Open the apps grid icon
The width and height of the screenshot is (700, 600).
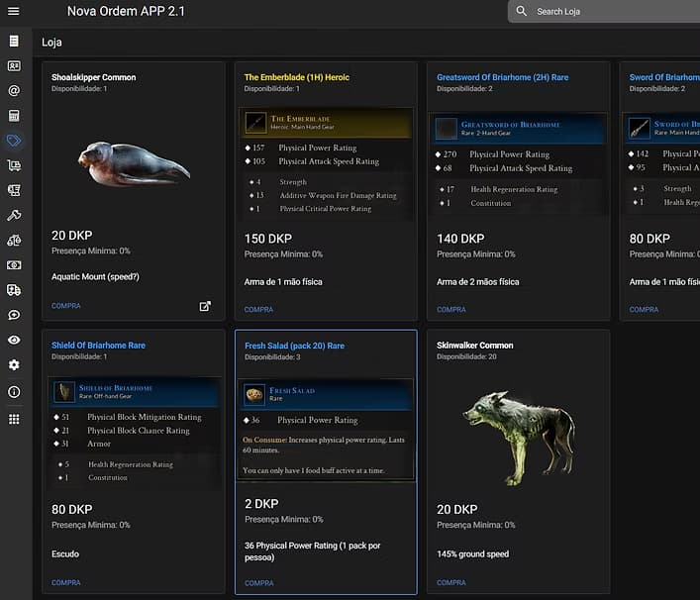[14, 419]
